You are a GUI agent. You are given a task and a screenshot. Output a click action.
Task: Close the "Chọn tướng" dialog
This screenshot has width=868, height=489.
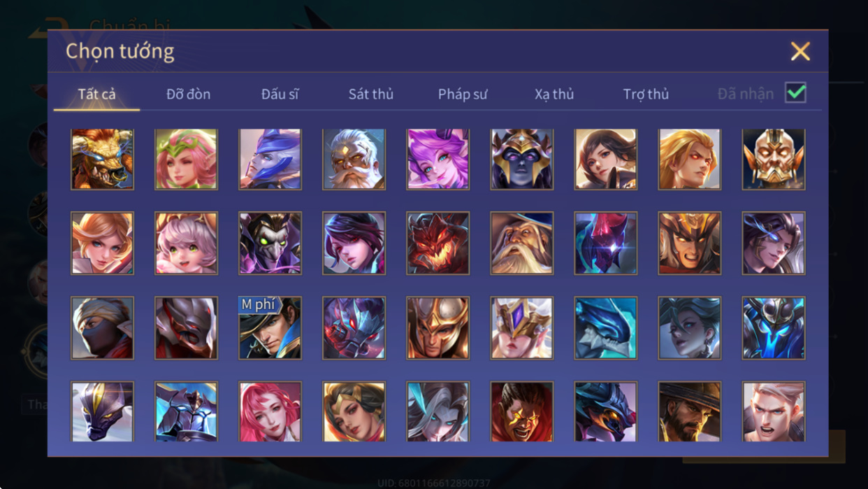pyautogui.click(x=800, y=51)
